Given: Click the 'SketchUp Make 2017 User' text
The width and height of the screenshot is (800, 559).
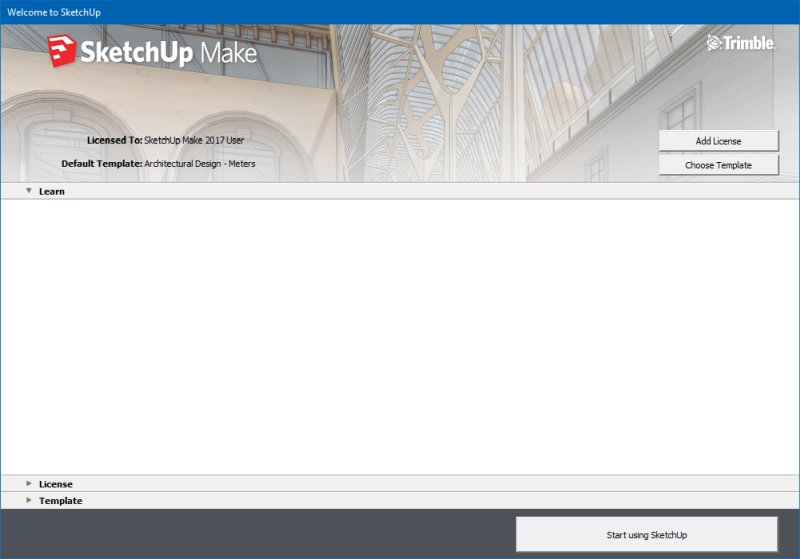Looking at the screenshot, I should pos(194,140).
